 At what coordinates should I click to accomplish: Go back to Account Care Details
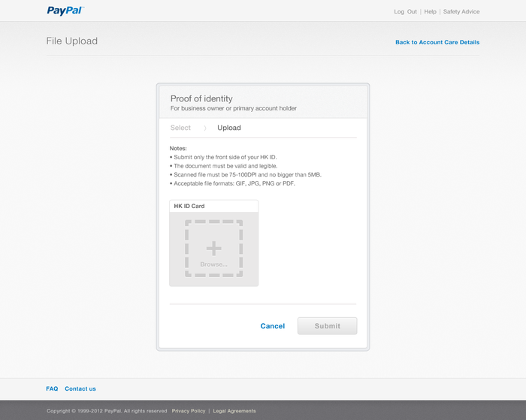point(437,42)
